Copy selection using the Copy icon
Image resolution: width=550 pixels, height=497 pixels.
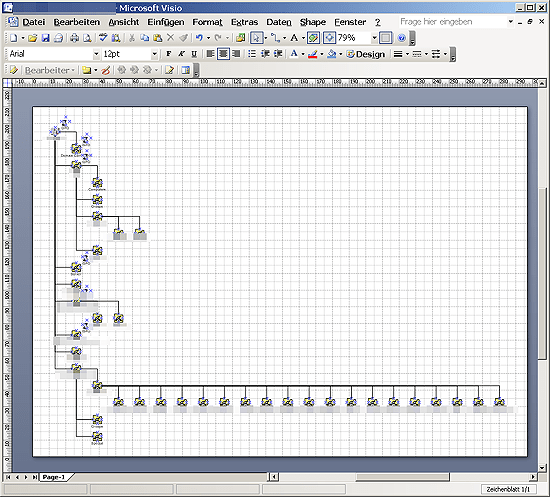(145, 38)
